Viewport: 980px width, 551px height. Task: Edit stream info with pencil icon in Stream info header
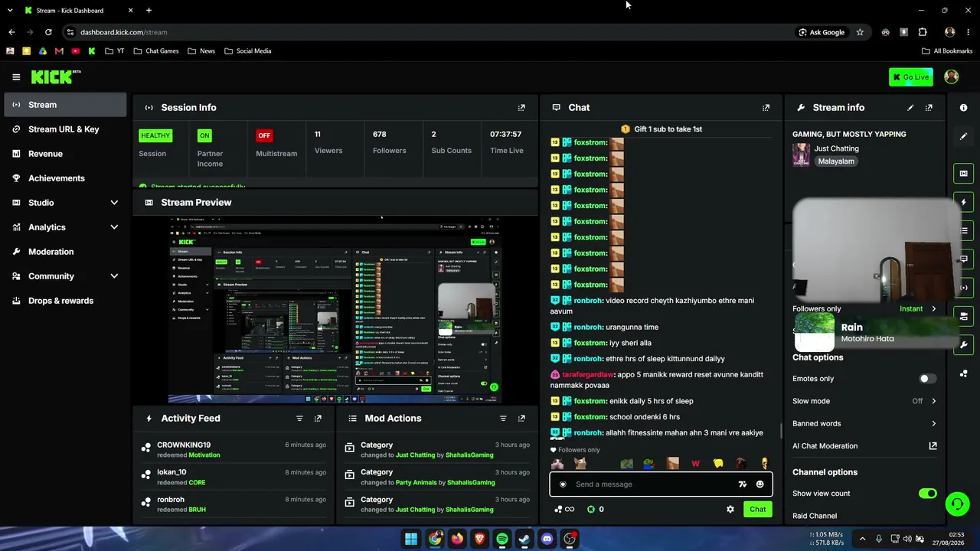click(x=910, y=108)
